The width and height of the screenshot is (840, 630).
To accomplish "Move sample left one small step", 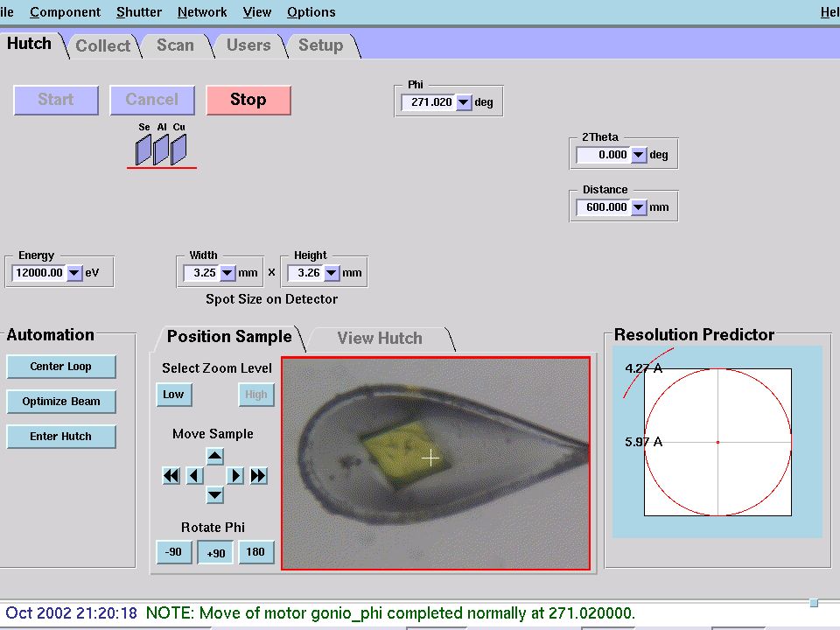I will coord(194,476).
